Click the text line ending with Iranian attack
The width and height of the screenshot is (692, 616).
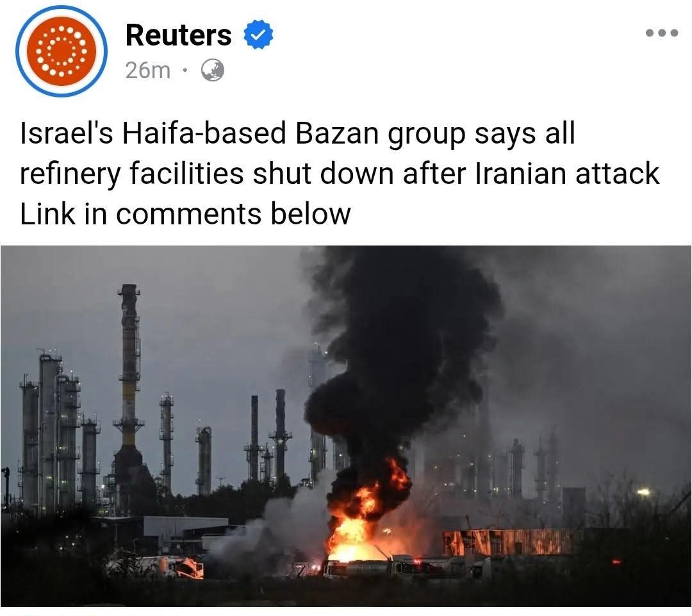[340, 174]
